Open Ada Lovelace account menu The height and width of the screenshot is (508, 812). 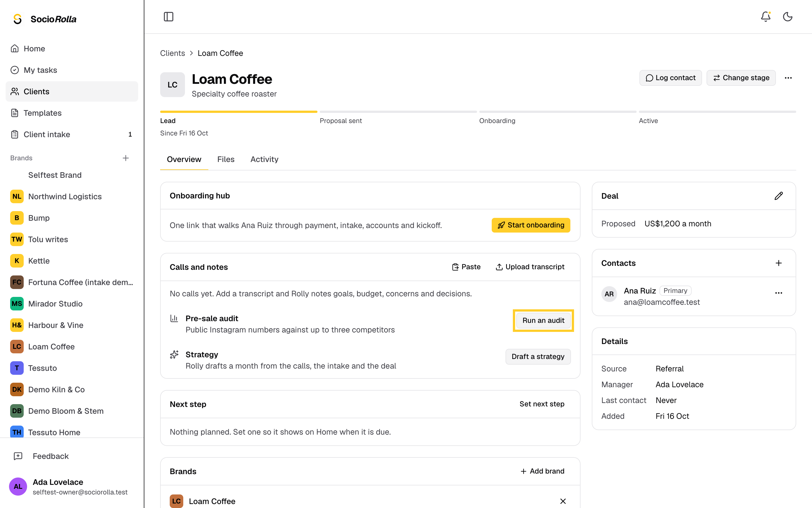coord(72,487)
